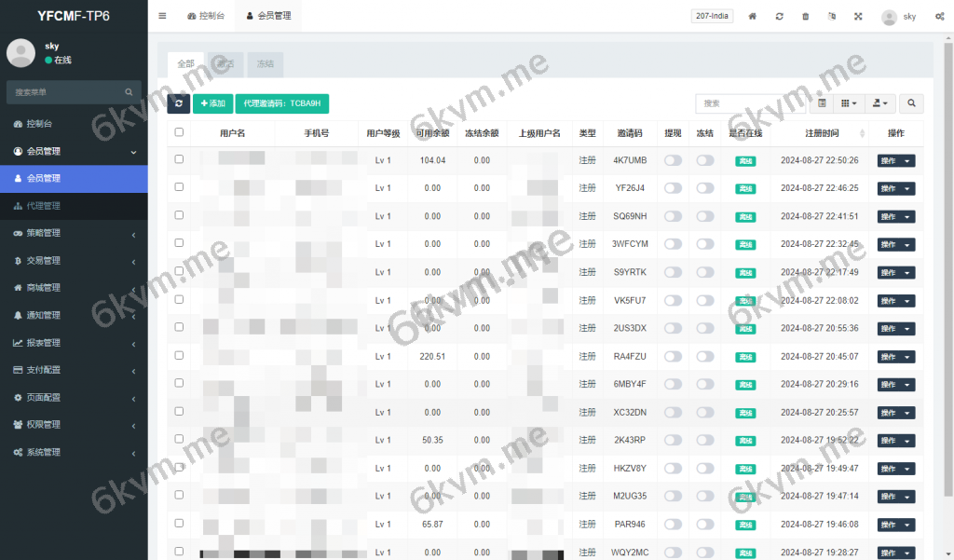Open the 207-India language dropdown
The width and height of the screenshot is (954, 560).
point(711,16)
